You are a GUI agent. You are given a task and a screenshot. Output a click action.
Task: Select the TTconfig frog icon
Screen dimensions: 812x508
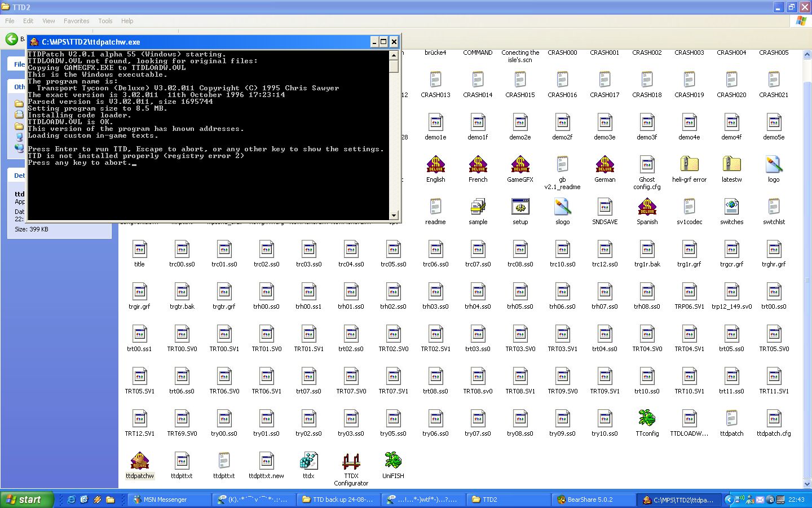[x=647, y=418]
